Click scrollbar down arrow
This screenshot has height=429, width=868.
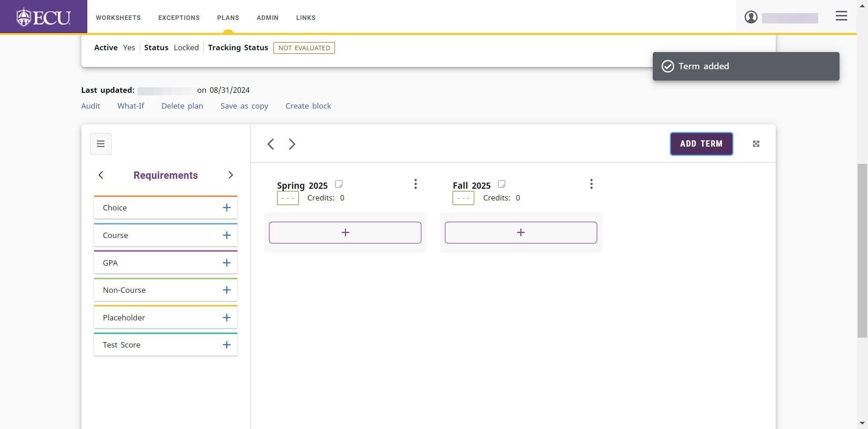863,424
